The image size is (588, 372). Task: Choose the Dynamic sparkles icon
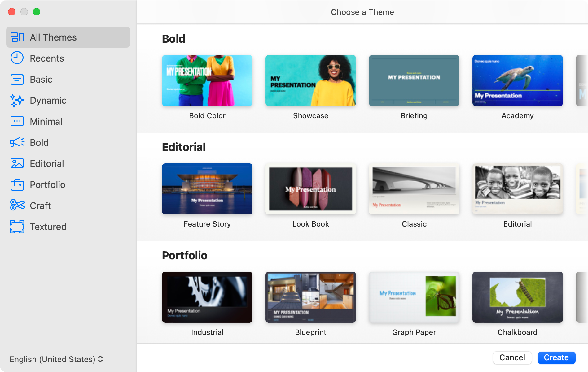[x=17, y=100]
